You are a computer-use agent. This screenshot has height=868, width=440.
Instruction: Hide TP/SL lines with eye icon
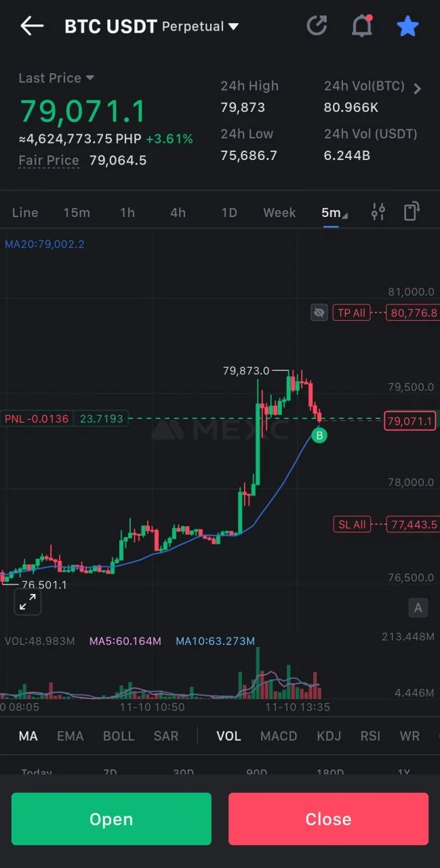click(319, 313)
